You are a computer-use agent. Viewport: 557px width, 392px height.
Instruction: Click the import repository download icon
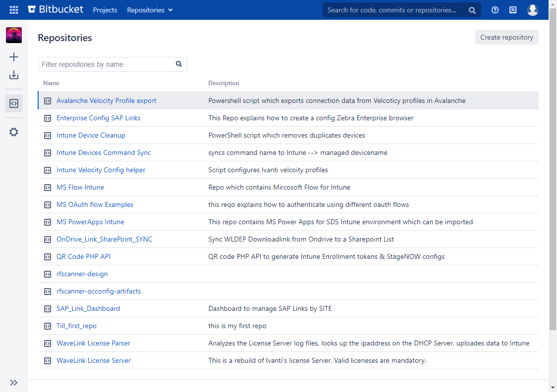tap(14, 75)
